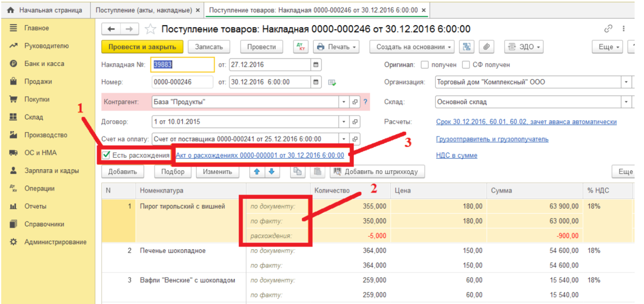Screen dimensions: 644x304
Task: Click 'Добавить по штрихкоду' button
Action: pos(377,172)
